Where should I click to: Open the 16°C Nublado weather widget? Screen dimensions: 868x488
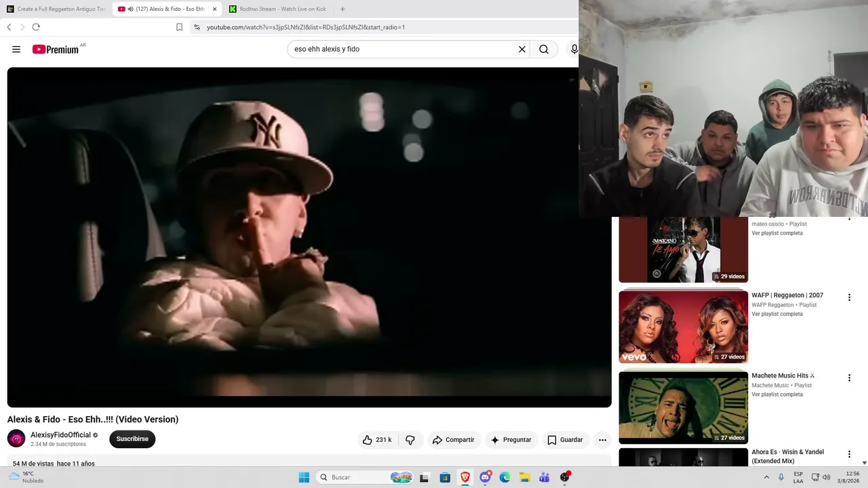(26, 477)
